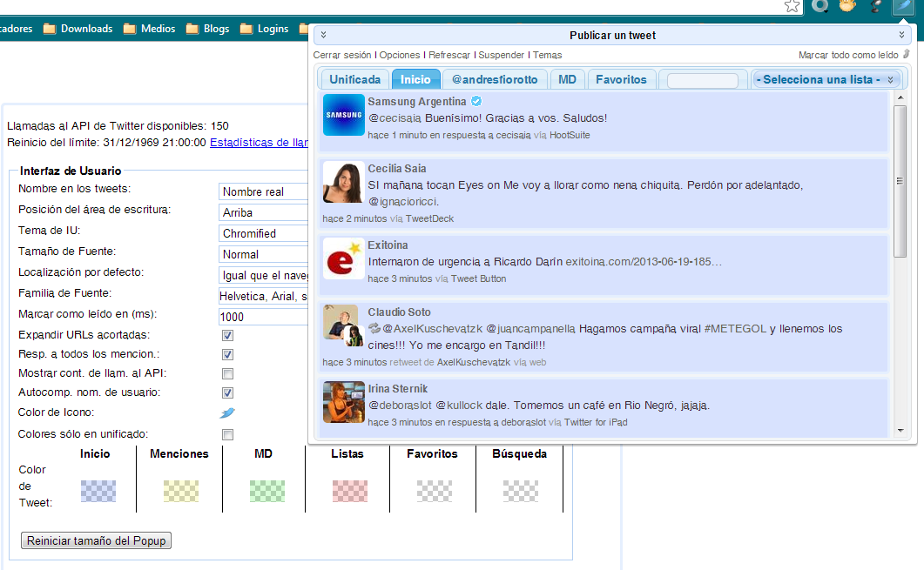Collapse the tweet box with the left chevron

coord(323,36)
